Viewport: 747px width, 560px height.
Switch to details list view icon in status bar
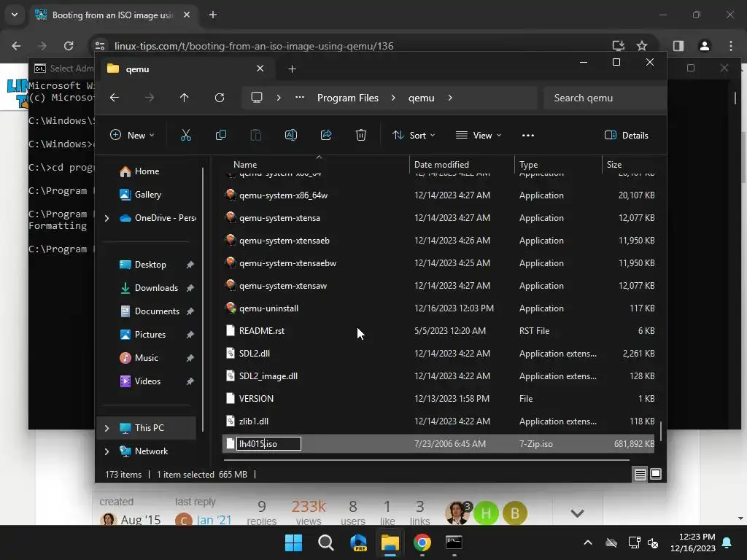(640, 474)
